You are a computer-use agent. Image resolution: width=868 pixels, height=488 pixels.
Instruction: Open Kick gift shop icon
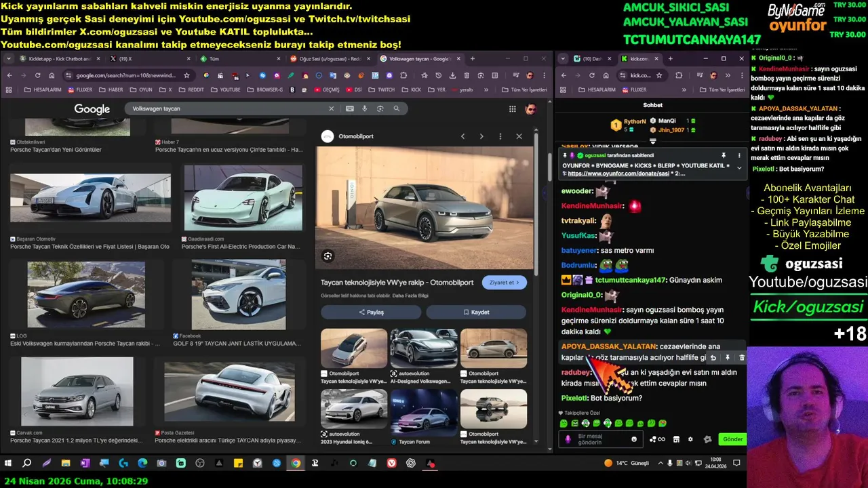(676, 439)
